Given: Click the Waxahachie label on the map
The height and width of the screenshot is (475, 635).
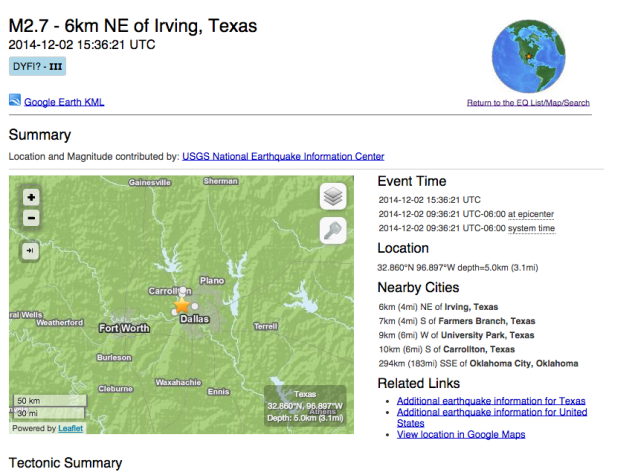Looking at the screenshot, I should pos(178,382).
